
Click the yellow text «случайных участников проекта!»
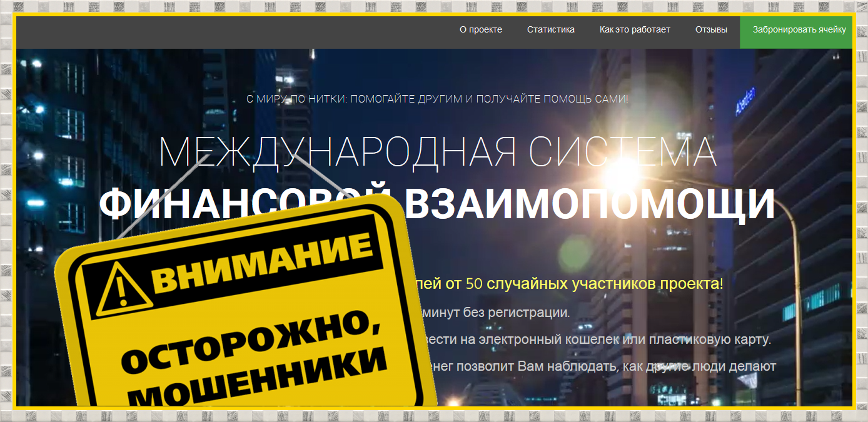pos(605,284)
